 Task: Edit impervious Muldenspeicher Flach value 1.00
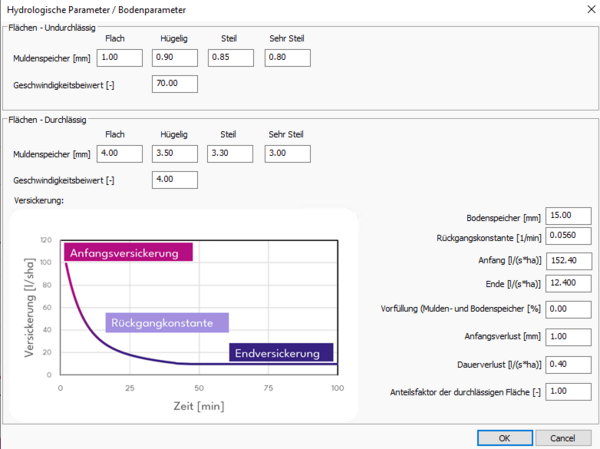(119, 58)
